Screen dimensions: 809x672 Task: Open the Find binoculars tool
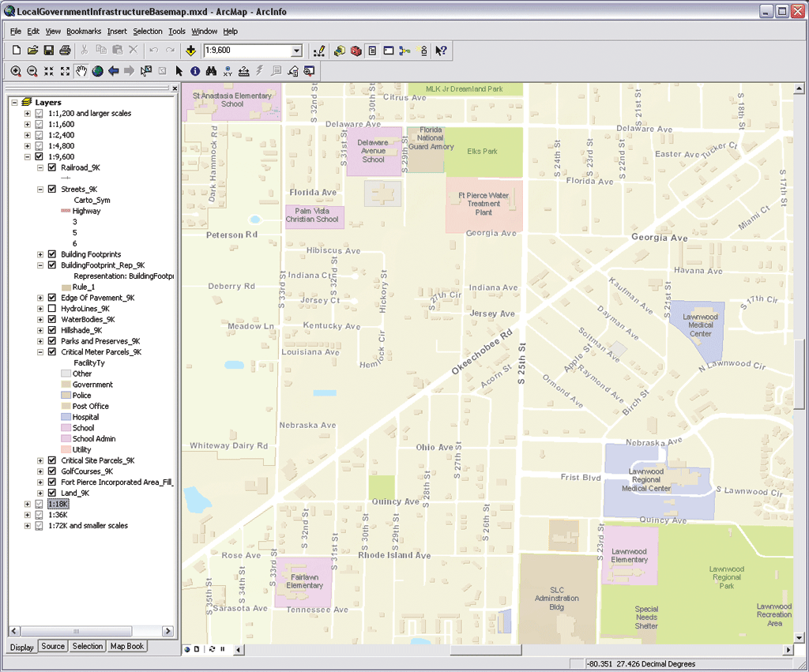click(x=212, y=71)
